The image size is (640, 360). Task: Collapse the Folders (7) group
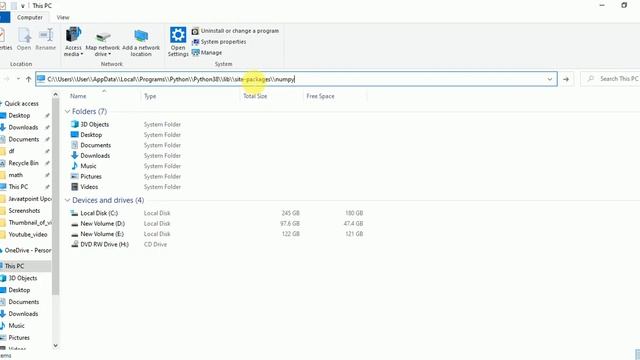coord(67,111)
